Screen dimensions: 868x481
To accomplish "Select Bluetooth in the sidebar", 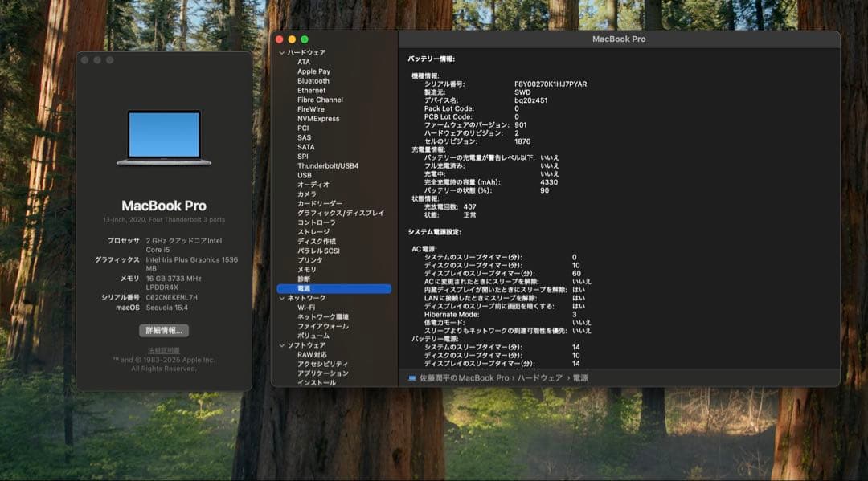I will [313, 81].
